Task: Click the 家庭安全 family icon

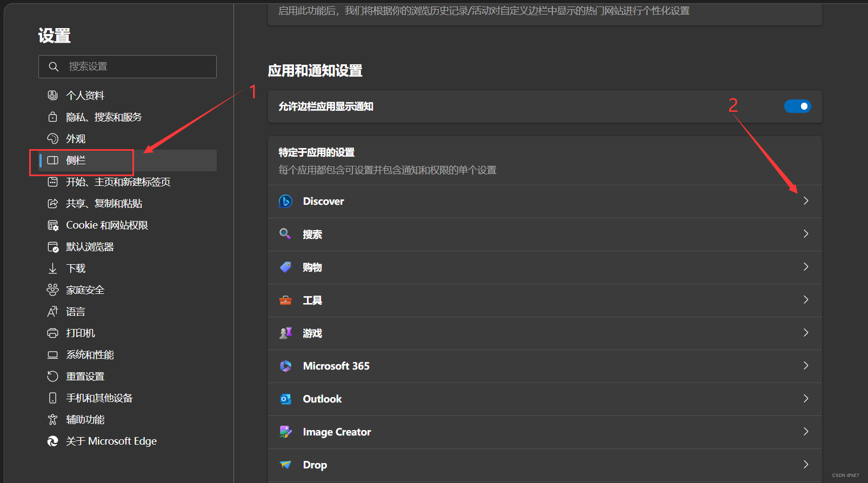Action: click(52, 290)
